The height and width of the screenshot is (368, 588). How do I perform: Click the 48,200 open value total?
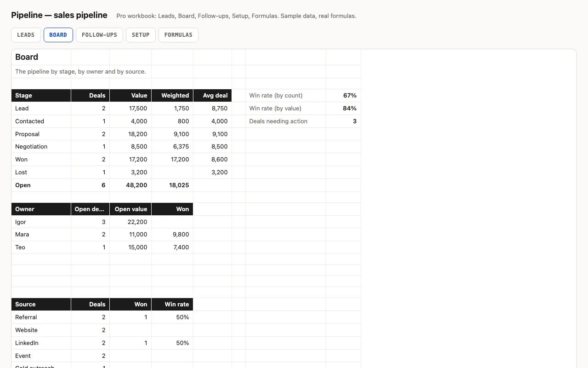(x=130, y=185)
